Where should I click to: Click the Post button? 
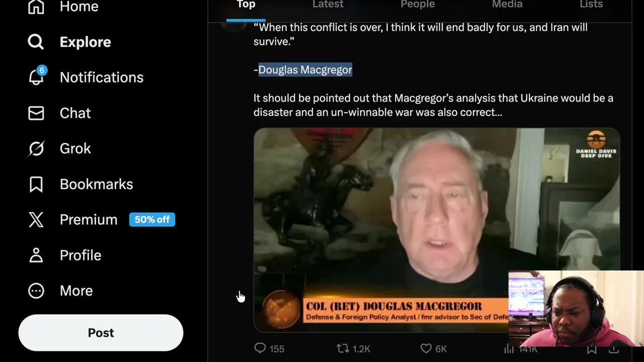101,333
